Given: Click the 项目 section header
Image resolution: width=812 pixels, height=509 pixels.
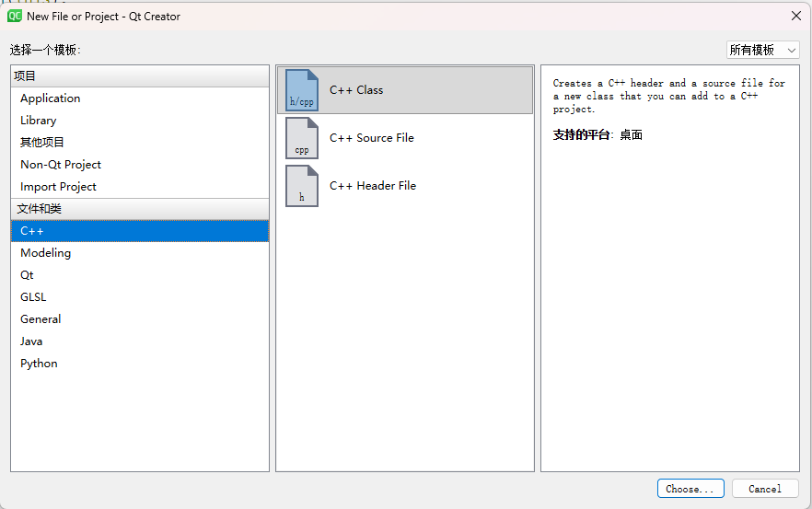Looking at the screenshot, I should point(140,76).
